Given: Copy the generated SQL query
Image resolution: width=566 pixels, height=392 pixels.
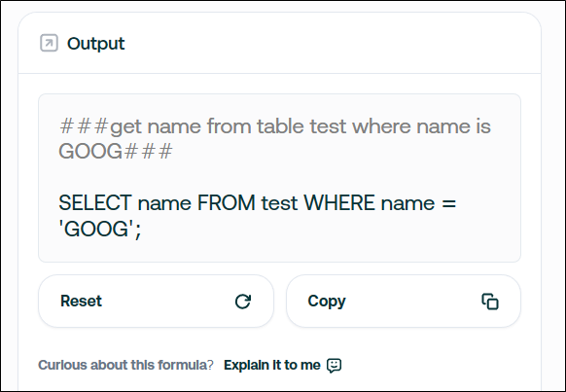Looking at the screenshot, I should click(x=404, y=301).
